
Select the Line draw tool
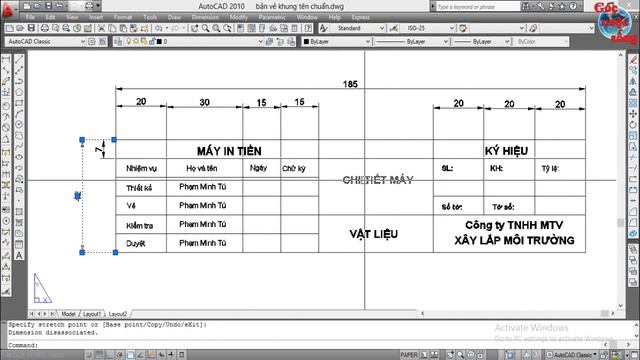coord(19,60)
